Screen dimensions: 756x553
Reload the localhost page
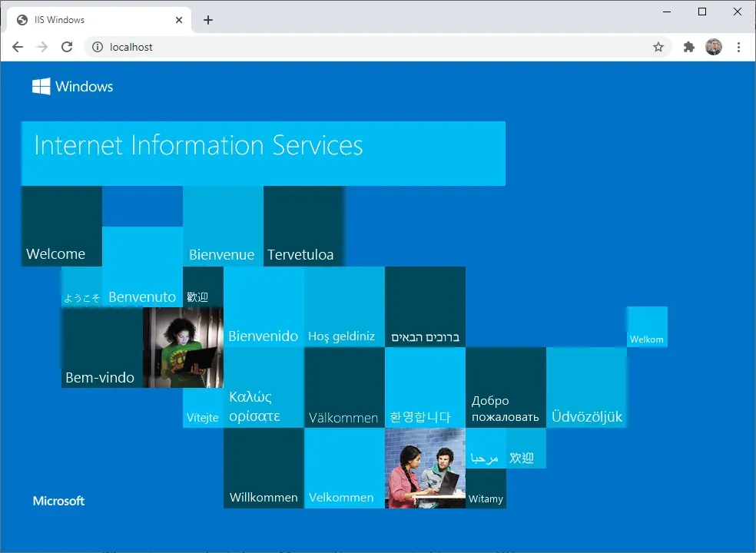[x=67, y=47]
